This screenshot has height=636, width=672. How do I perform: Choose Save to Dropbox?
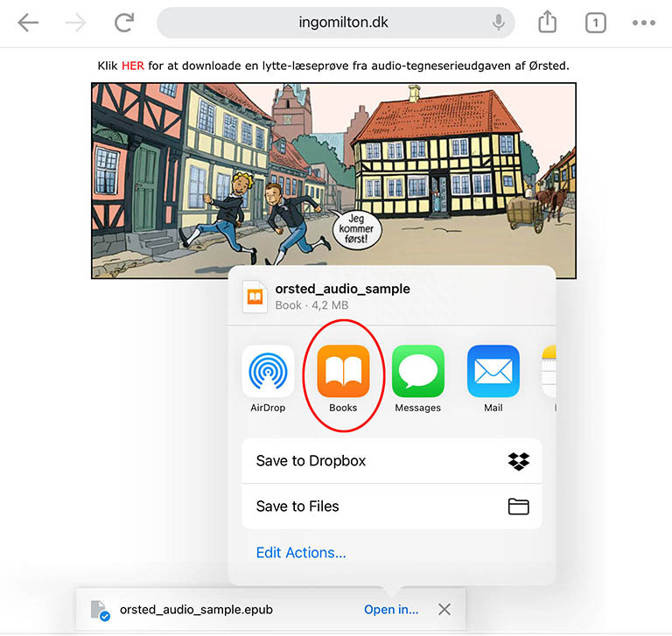pos(392,461)
